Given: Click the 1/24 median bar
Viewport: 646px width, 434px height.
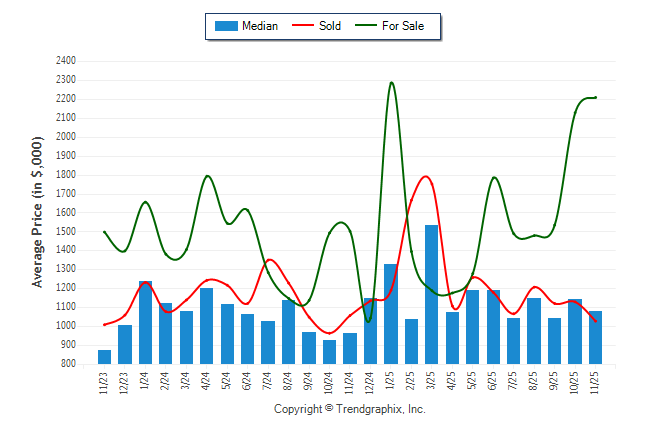Looking at the screenshot, I should click(146, 322).
